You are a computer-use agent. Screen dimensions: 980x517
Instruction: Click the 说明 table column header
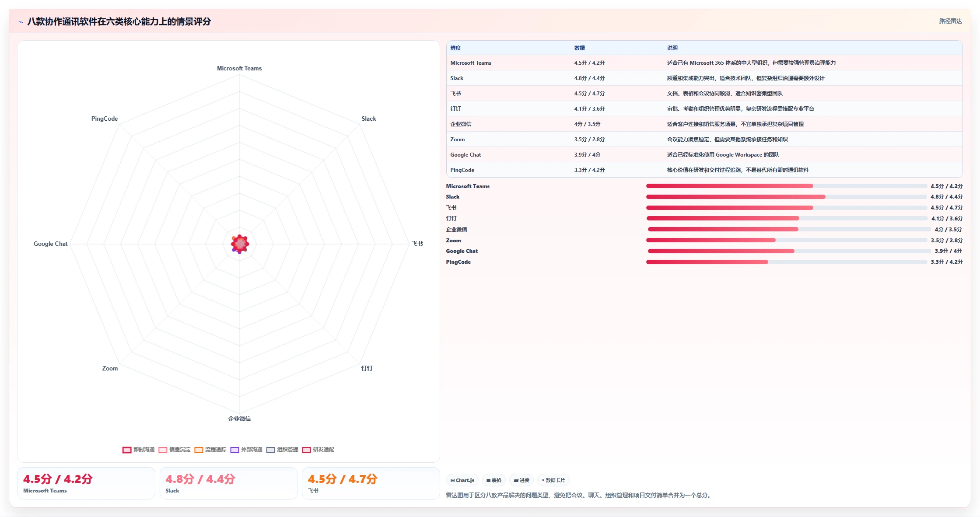(x=672, y=48)
